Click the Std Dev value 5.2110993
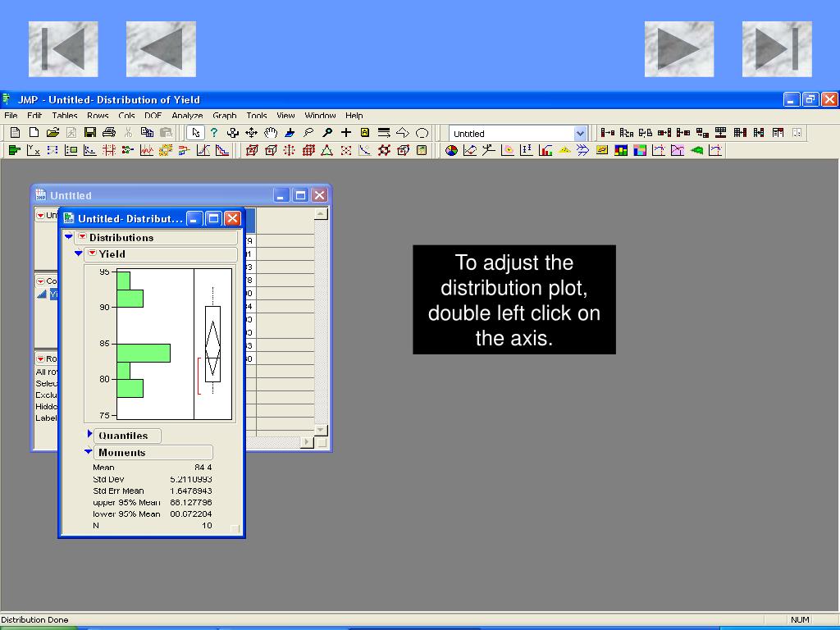This screenshot has width=840, height=630. (x=190, y=479)
